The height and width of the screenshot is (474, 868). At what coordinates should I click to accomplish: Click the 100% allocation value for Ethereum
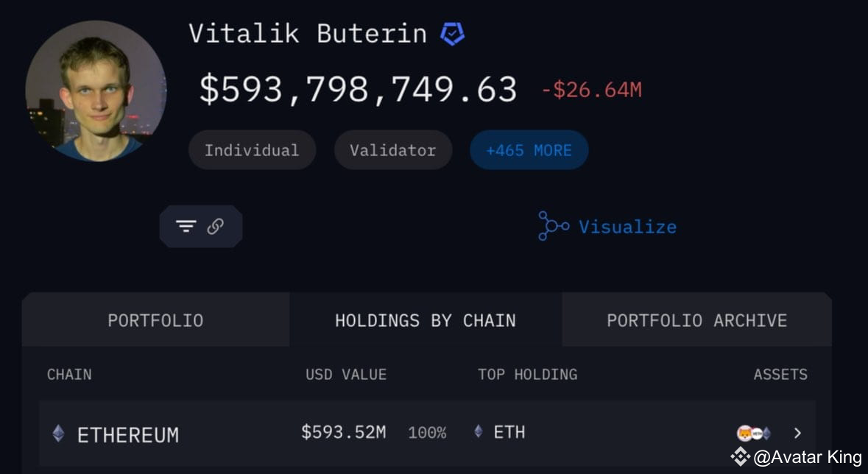[x=427, y=433]
